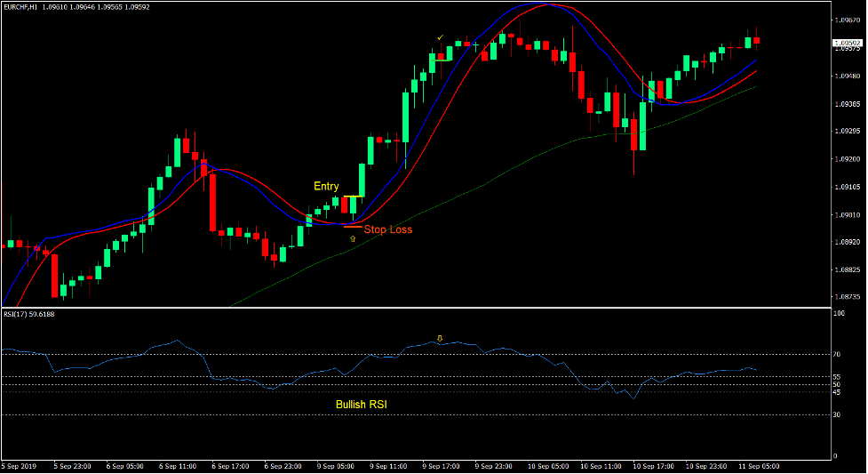Viewport: 868px width, 474px height.
Task: Click the '6 Sep 11:00' time axis label
Action: [178, 466]
